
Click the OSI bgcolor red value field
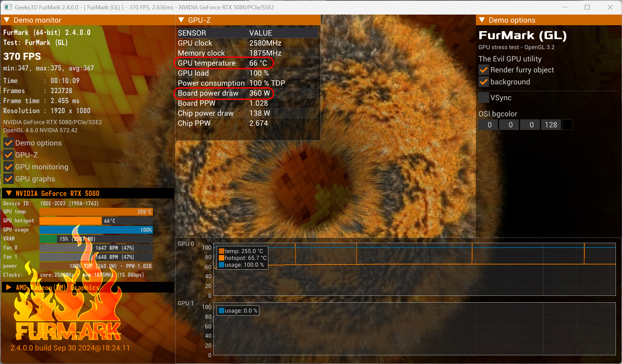pyautogui.click(x=488, y=125)
